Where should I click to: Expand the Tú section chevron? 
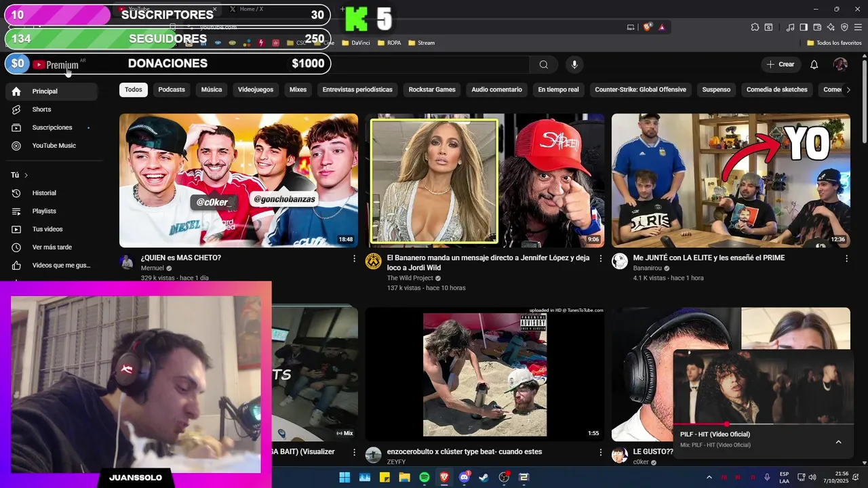(x=26, y=175)
